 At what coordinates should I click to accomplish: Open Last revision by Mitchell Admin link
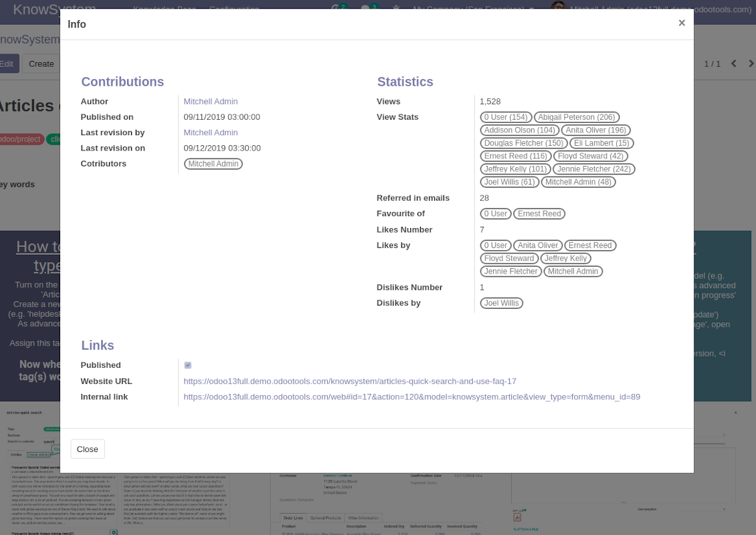(x=210, y=132)
